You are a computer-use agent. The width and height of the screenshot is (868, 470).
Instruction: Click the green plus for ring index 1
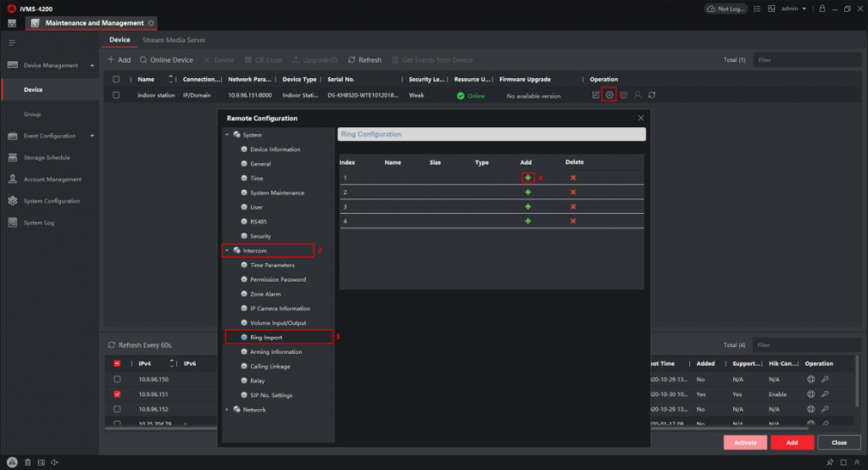[x=527, y=177]
